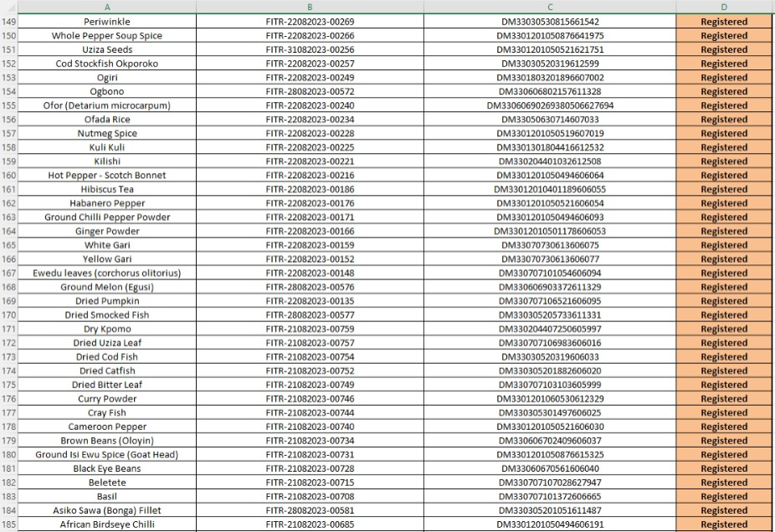The height and width of the screenshot is (532, 775).
Task: Select row 149 header
Action: click(x=9, y=22)
